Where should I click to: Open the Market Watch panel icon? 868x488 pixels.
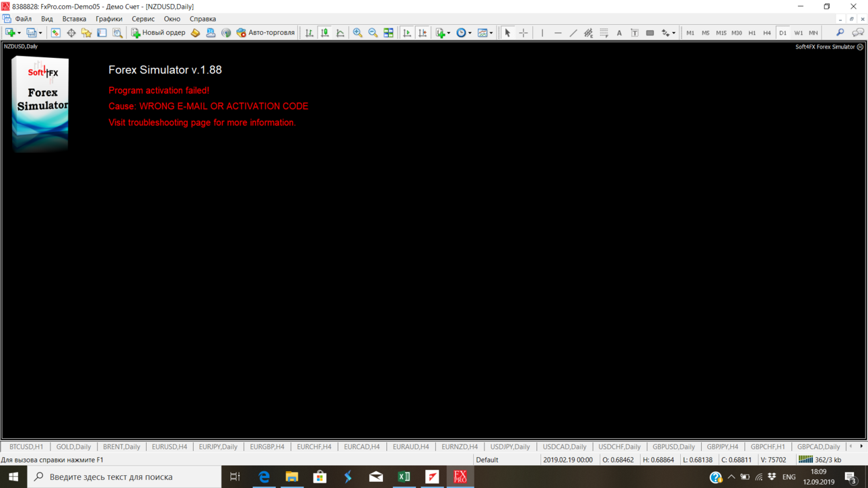point(56,32)
